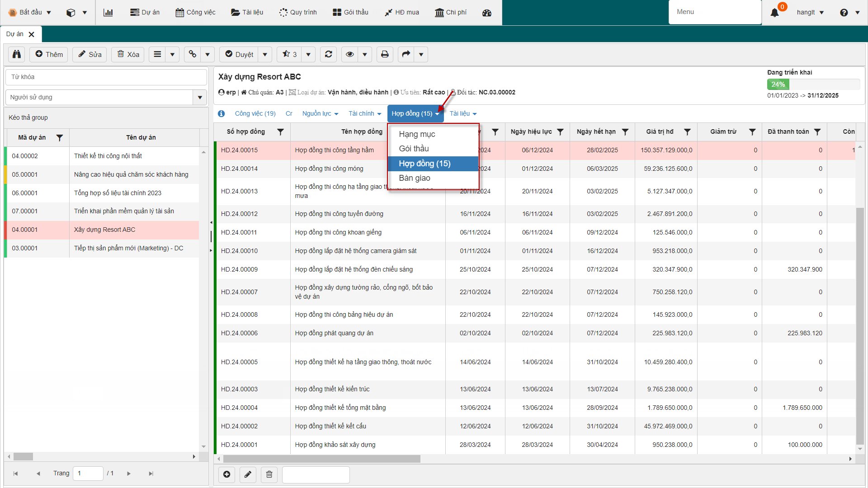Image resolution: width=868 pixels, height=488 pixels.
Task: Open the Quy trình top menu
Action: (x=298, y=13)
